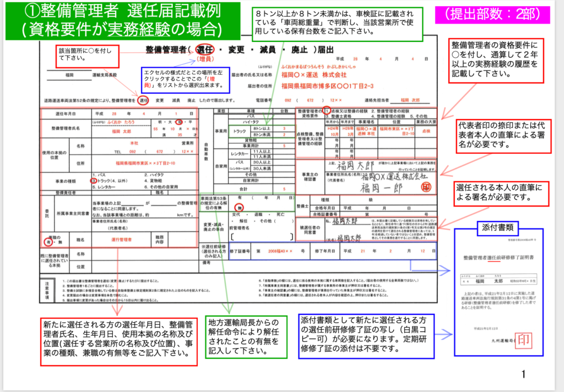Select the red note "該当箇所に○を付して下さい。"
This screenshot has width=564, height=392.
(88, 56)
